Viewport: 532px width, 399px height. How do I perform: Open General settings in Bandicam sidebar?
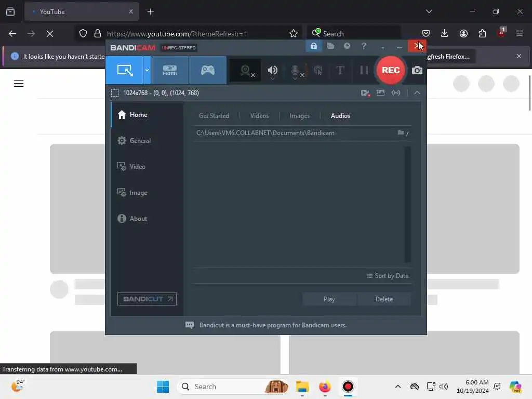pos(147,140)
